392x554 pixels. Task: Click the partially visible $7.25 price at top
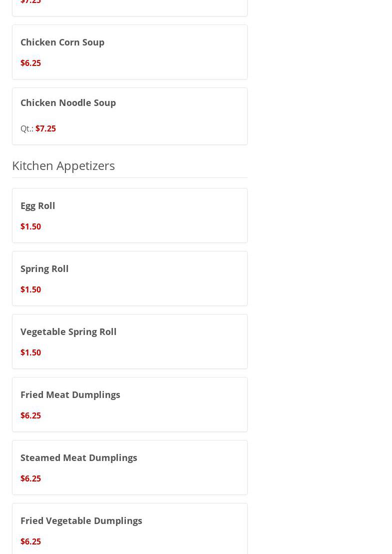point(30,2)
